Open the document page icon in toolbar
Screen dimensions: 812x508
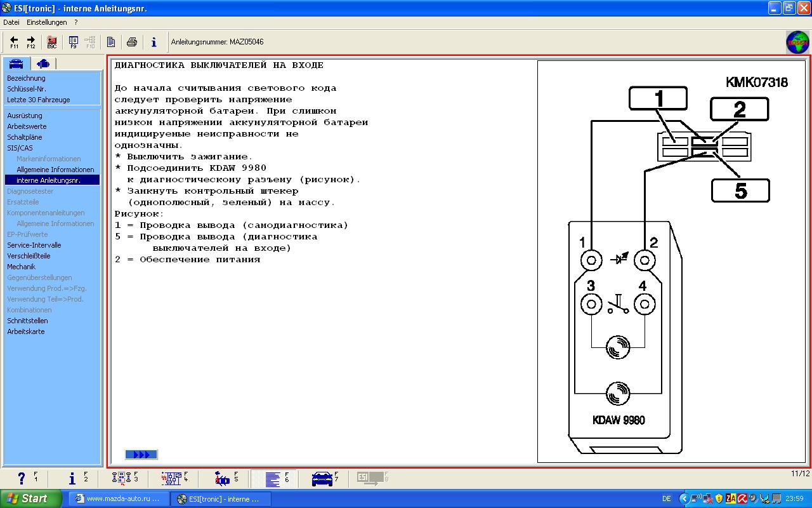[111, 42]
